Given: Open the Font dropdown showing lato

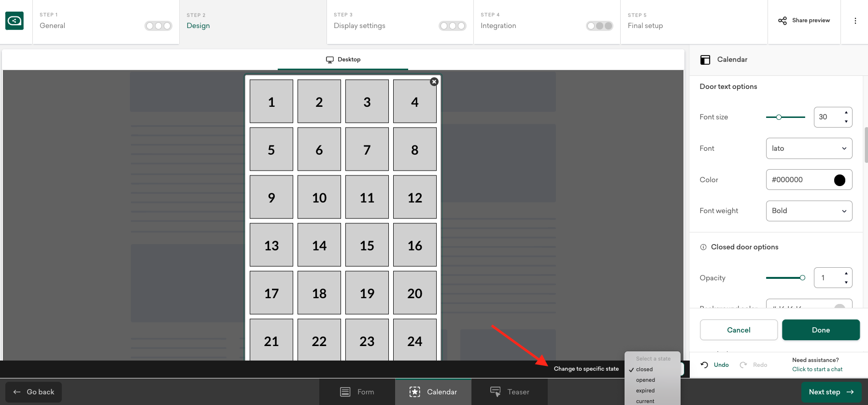Looking at the screenshot, I should pos(809,148).
